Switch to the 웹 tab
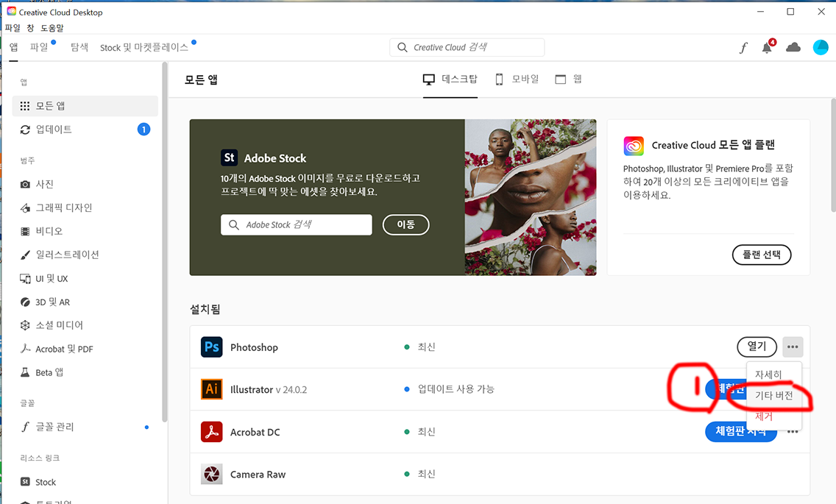Screen dimensions: 836x504 (568, 79)
